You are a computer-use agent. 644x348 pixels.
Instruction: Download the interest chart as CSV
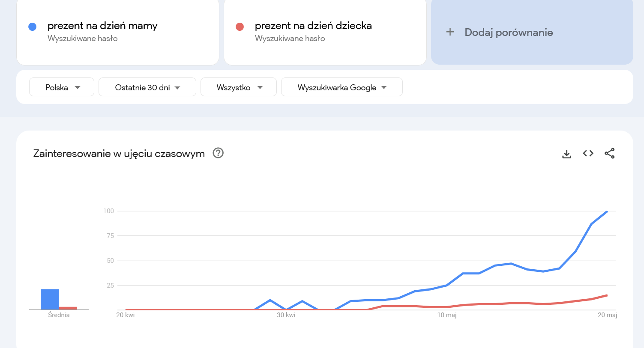click(x=566, y=153)
